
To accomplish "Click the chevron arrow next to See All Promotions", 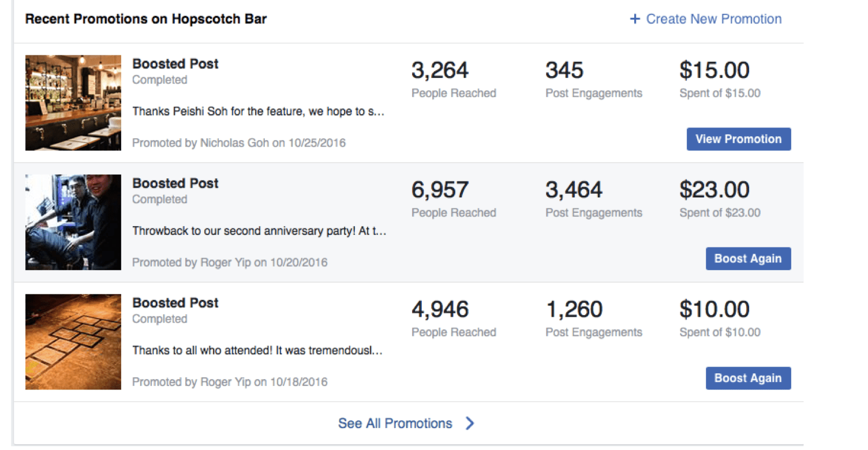I will click(x=470, y=423).
